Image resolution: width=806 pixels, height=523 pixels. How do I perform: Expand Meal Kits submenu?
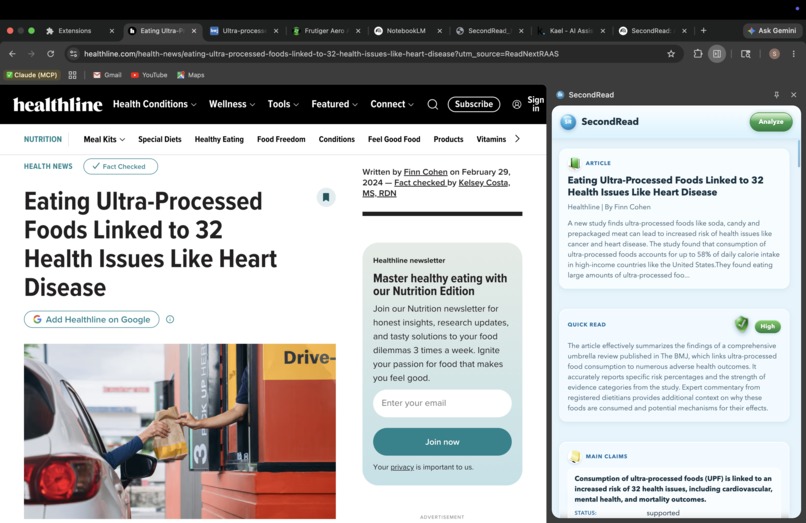(104, 139)
